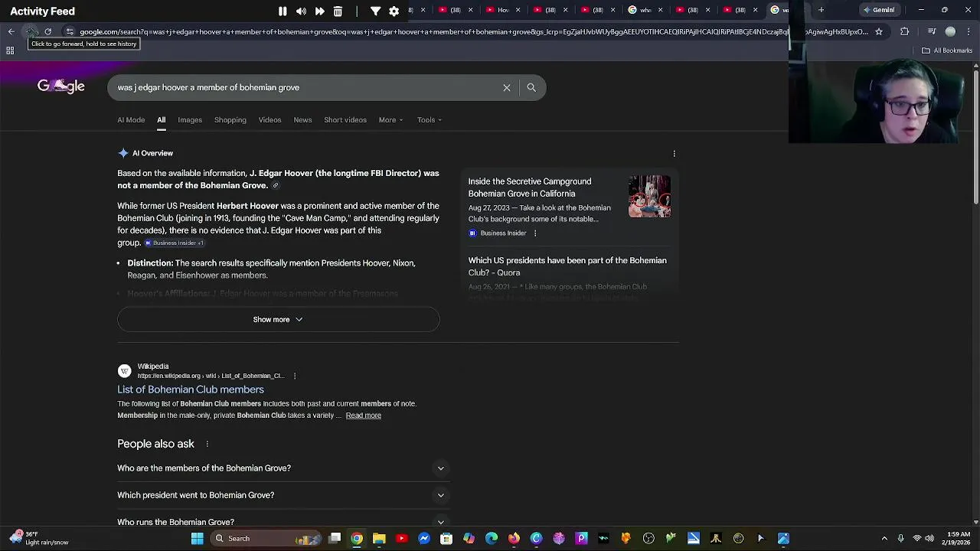The image size is (980, 551).
Task: Open the clock showing 1:59 AM
Action: coord(958,538)
